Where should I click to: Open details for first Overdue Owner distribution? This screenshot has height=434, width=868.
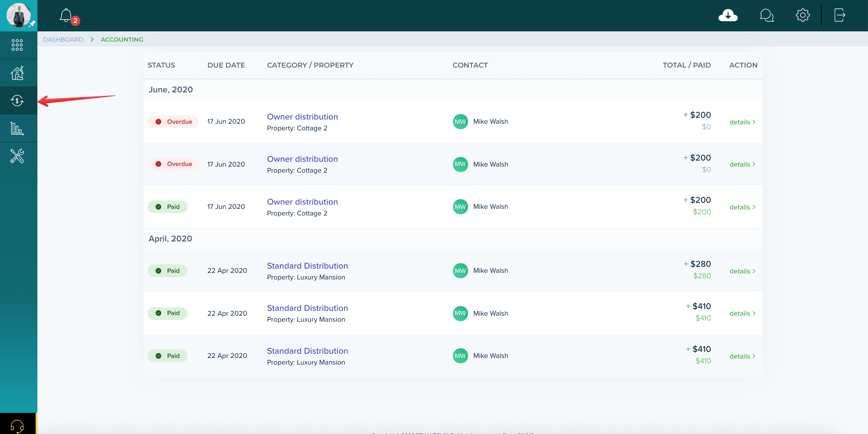pyautogui.click(x=742, y=122)
